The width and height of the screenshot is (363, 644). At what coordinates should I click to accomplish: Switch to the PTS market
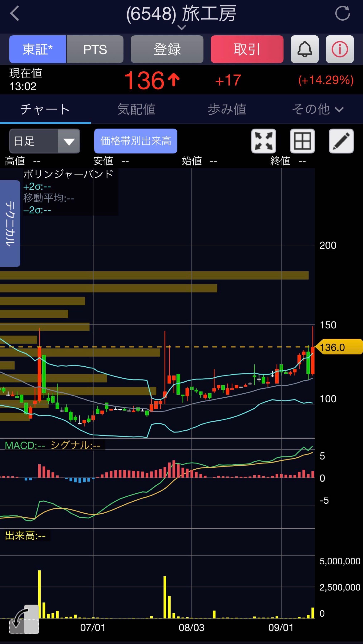pos(95,49)
